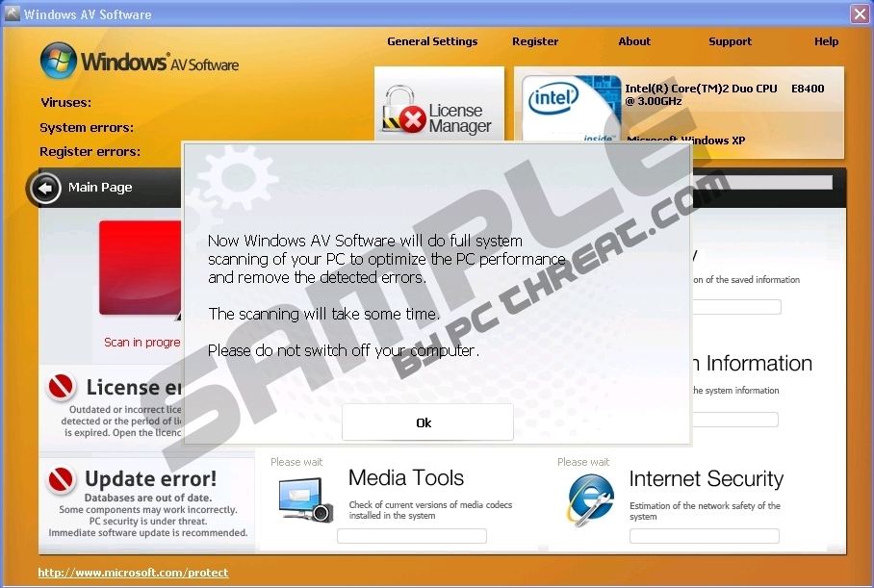The height and width of the screenshot is (588, 874).
Task: Click the Media Tools heading
Action: (x=406, y=478)
